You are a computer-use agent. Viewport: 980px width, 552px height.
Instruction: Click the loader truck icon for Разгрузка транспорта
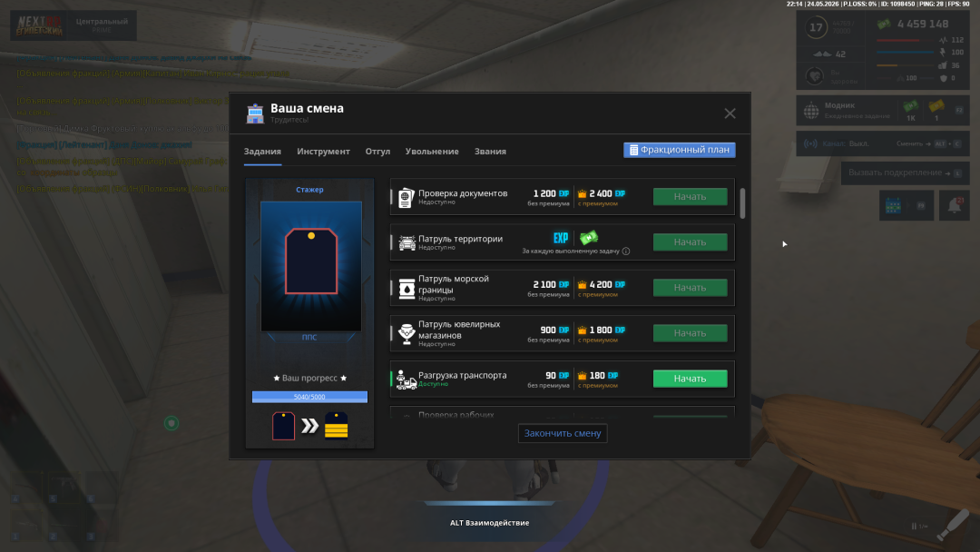407,379
